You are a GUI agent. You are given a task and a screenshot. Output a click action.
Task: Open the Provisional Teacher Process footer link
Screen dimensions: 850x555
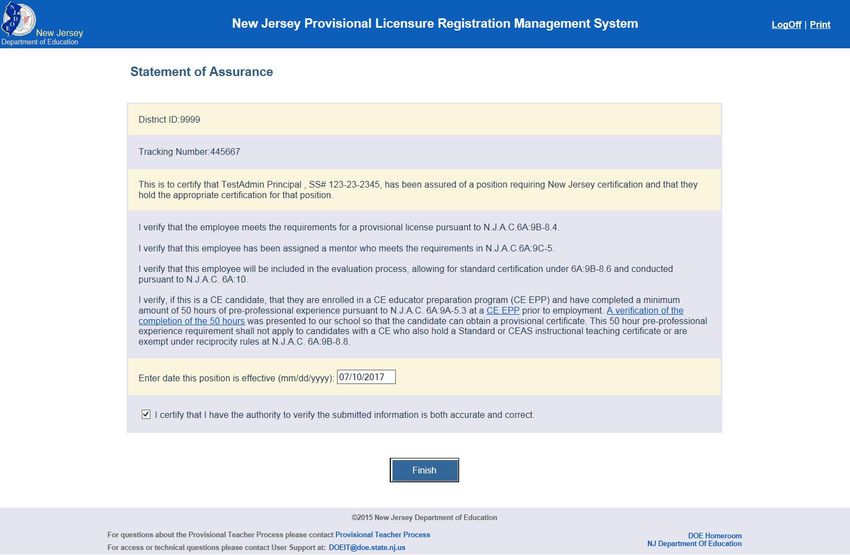tap(382, 535)
